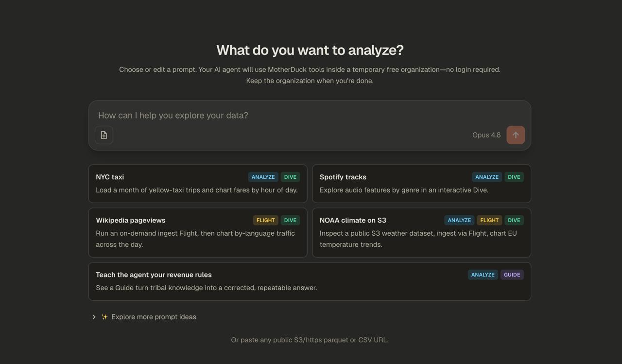
Task: Choose the NYC taxi prompt card
Action: pyautogui.click(x=198, y=184)
